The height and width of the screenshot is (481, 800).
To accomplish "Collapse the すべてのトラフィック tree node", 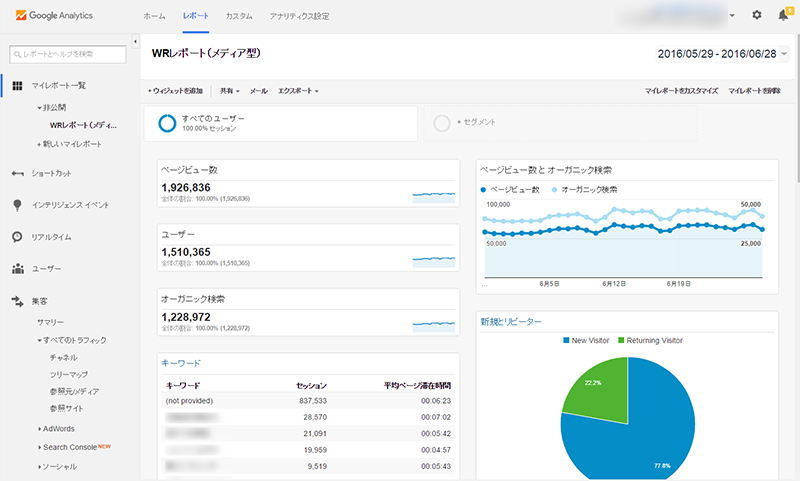I will click(x=39, y=340).
